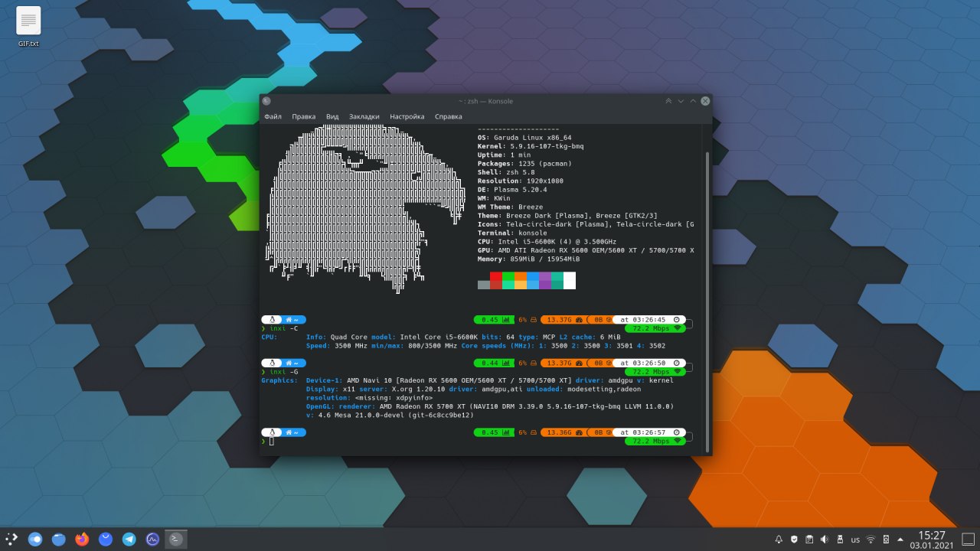
Task: Open the Справка menu in Konsole
Action: coord(449,116)
